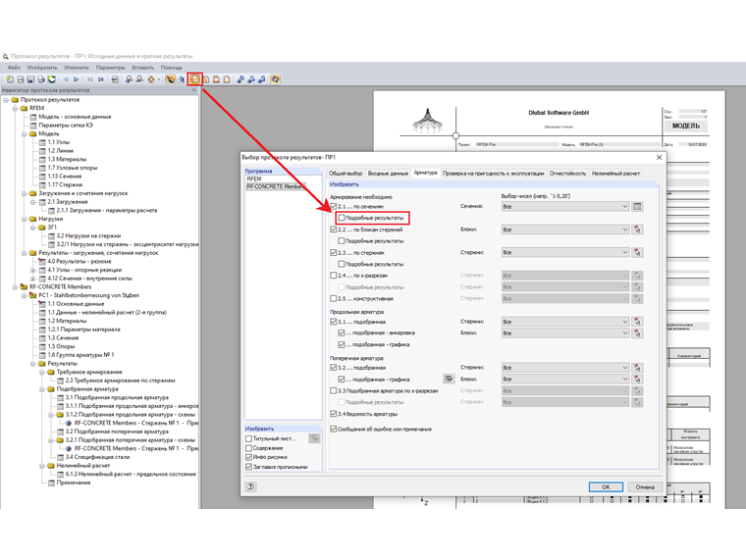Open the Файл menu
746x560 pixels.
(x=14, y=68)
